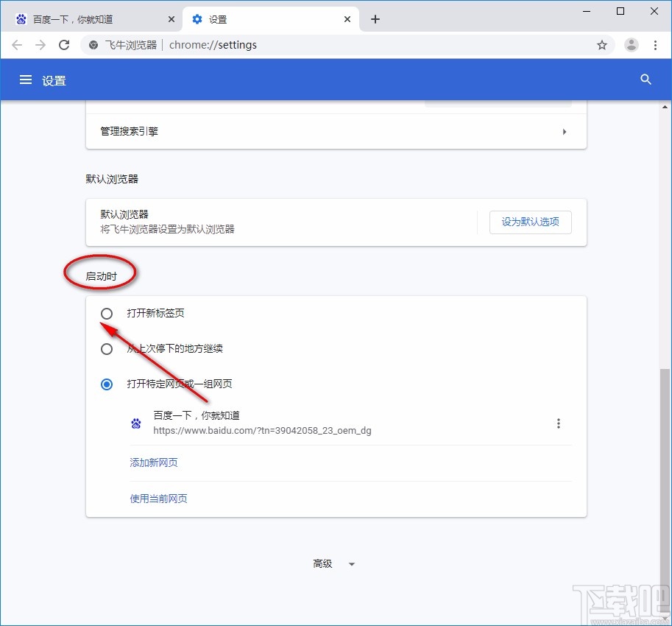Open the settings hamburger menu
The width and height of the screenshot is (672, 626).
pyautogui.click(x=26, y=80)
